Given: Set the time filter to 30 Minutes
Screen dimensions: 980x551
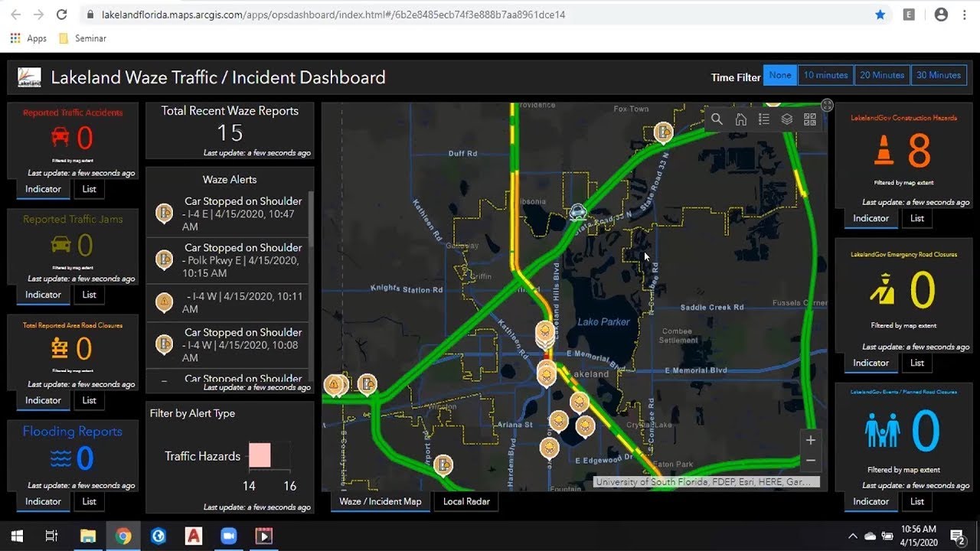Looking at the screenshot, I should pos(939,75).
